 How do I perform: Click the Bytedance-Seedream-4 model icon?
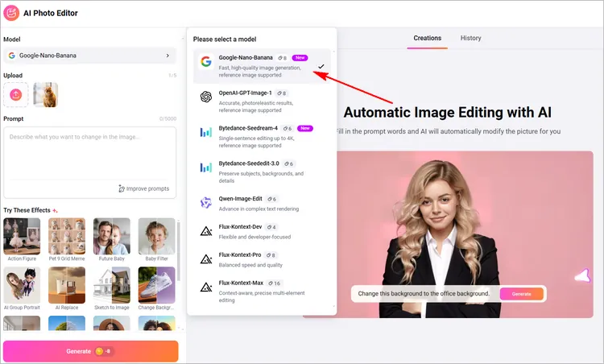205,132
